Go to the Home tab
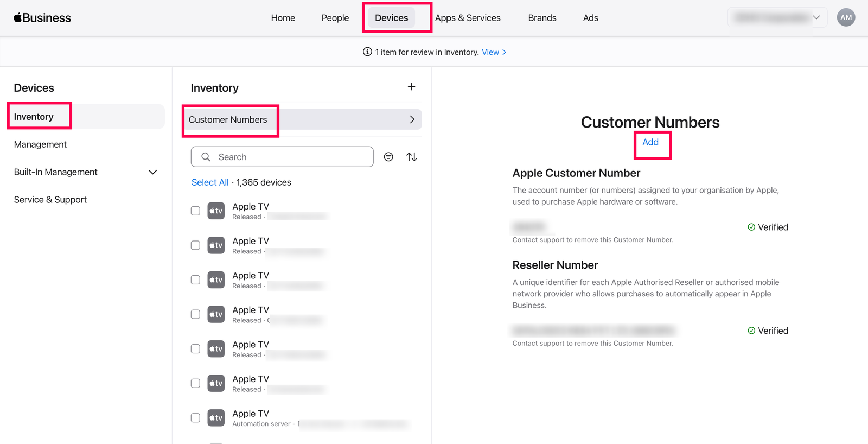Screen dimensions: 868x444 (283, 18)
